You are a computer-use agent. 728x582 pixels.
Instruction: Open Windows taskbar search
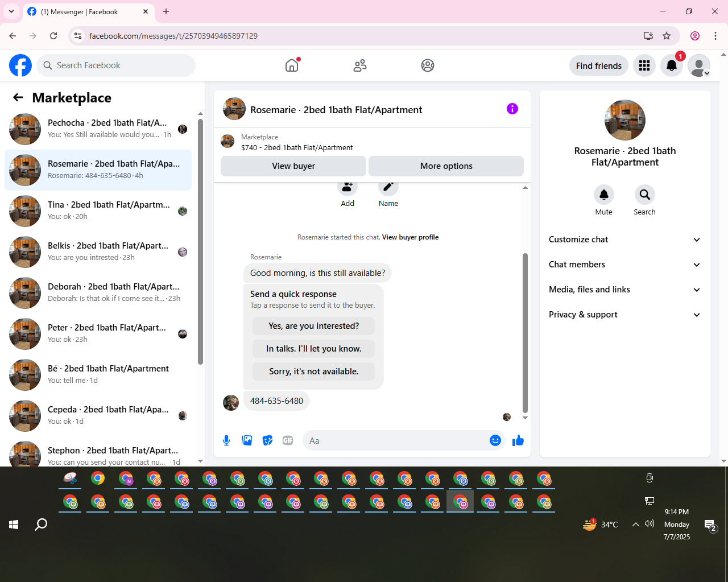pos(41,525)
